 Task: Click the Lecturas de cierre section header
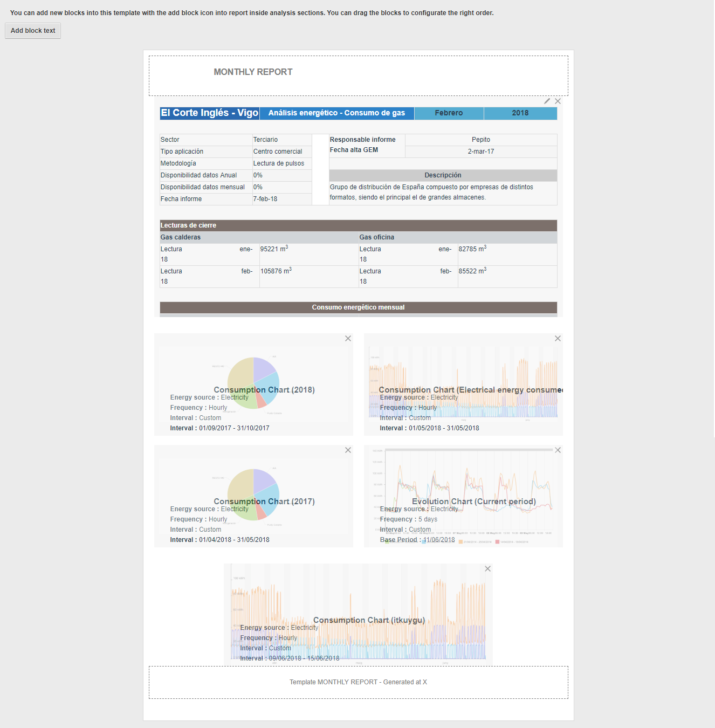click(359, 225)
